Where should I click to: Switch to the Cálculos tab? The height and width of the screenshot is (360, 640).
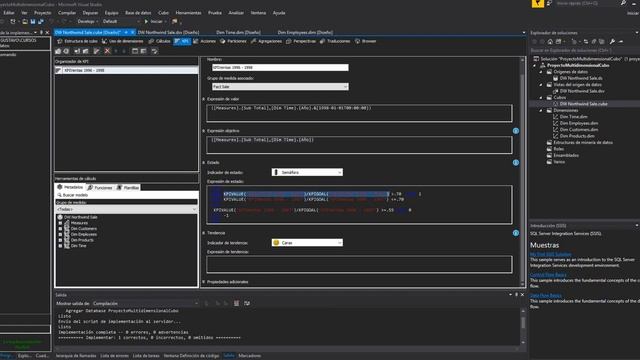(159, 41)
